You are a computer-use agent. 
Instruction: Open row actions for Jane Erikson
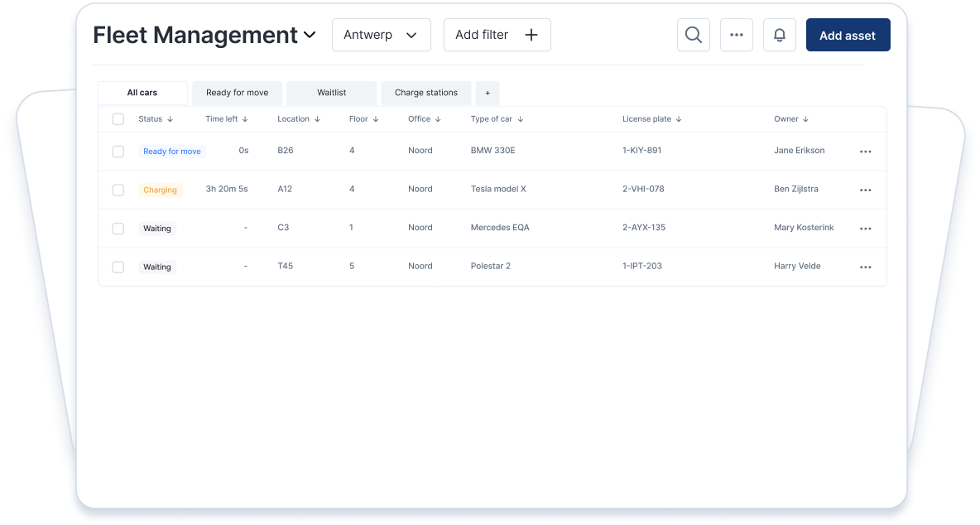click(x=865, y=152)
